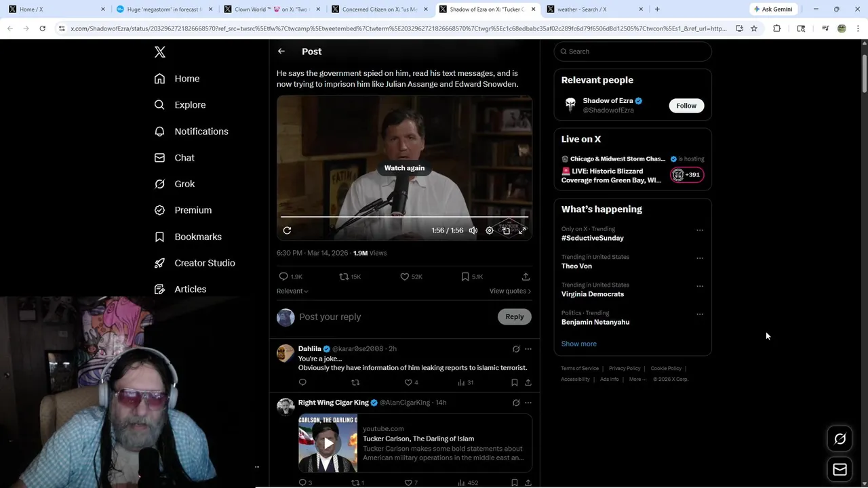
Task: Open video settings gear
Action: coord(490,230)
